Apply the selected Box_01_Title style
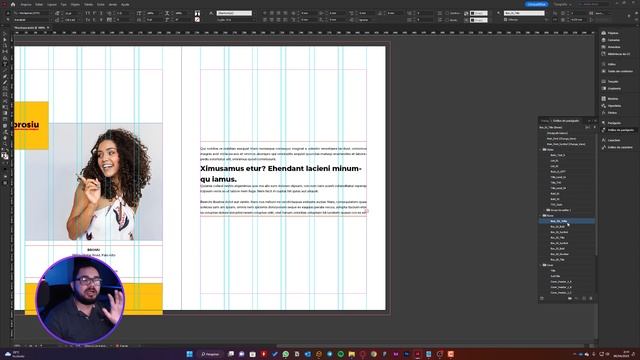Viewport: 640px width, 360px height. pos(567,221)
